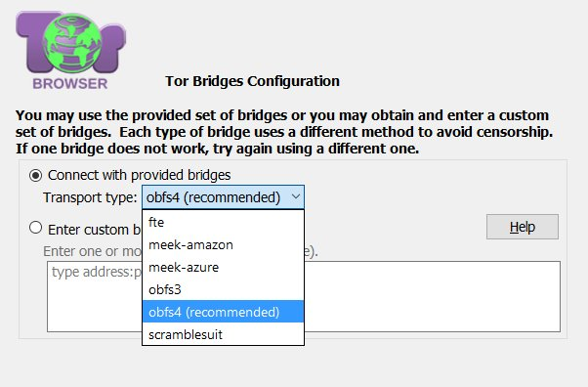Viewport: 588px width, 387px height.
Task: Select the Connect with provided bridges radio
Action: [35, 175]
